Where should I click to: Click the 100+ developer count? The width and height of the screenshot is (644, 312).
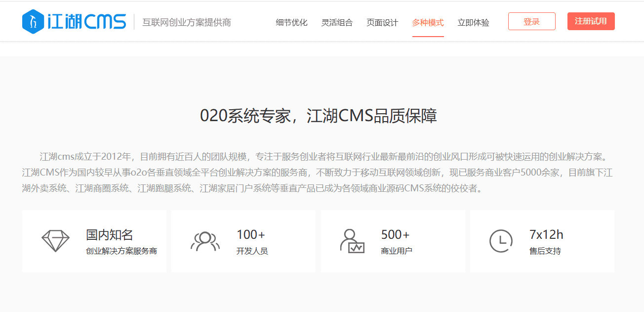click(251, 234)
